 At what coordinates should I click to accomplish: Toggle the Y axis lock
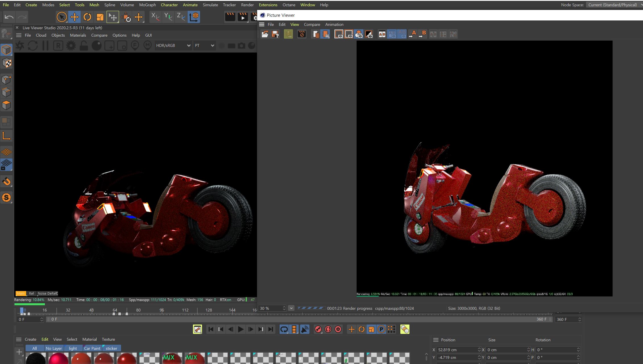tap(168, 17)
